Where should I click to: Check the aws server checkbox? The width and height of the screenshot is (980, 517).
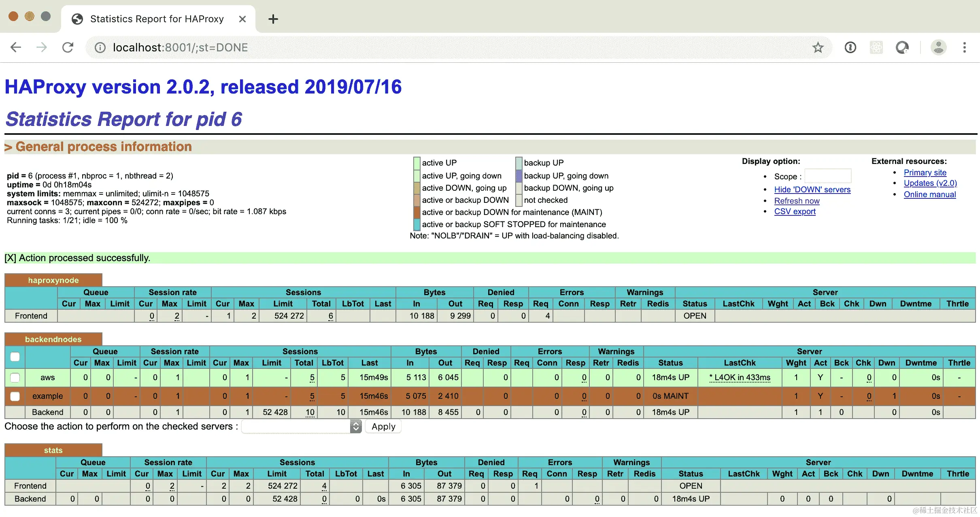pyautogui.click(x=15, y=378)
